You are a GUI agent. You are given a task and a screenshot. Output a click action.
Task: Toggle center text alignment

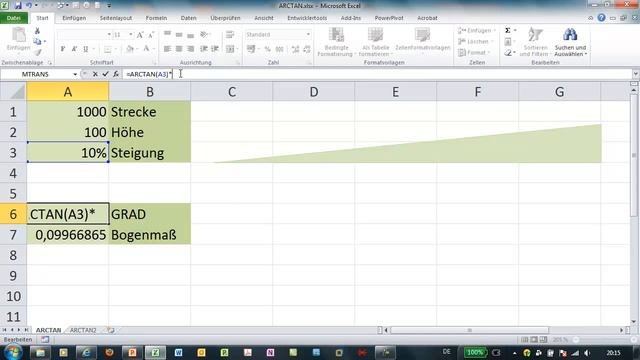179,49
